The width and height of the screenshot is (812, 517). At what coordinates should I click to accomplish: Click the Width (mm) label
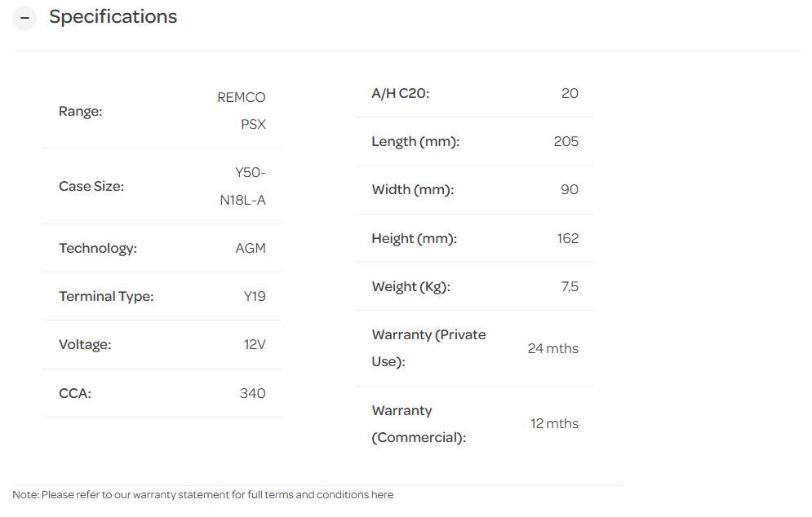[412, 189]
